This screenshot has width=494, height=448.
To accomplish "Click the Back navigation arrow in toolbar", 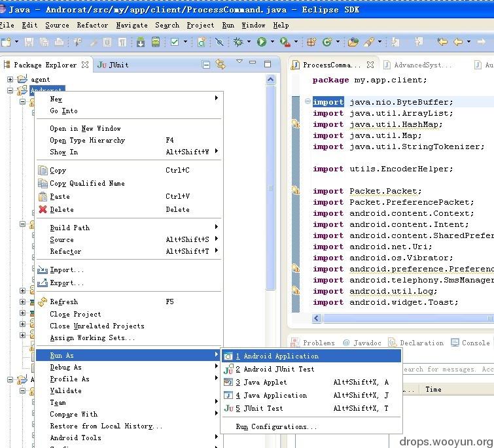I will (458, 42).
